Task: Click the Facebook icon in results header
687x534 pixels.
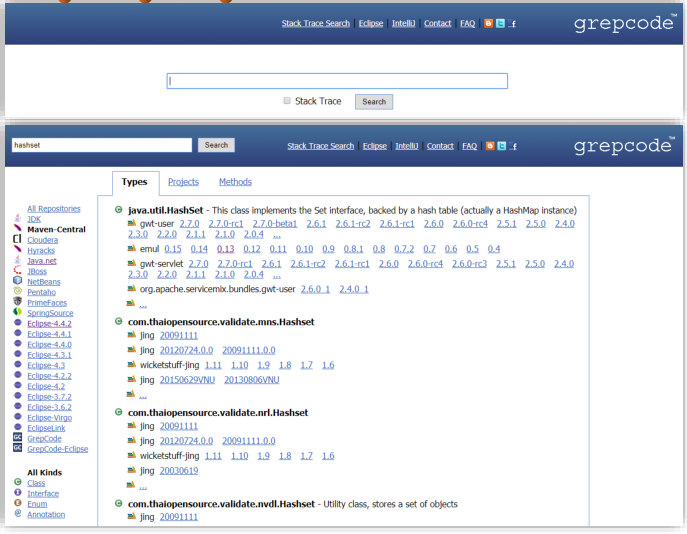Action: tap(513, 146)
